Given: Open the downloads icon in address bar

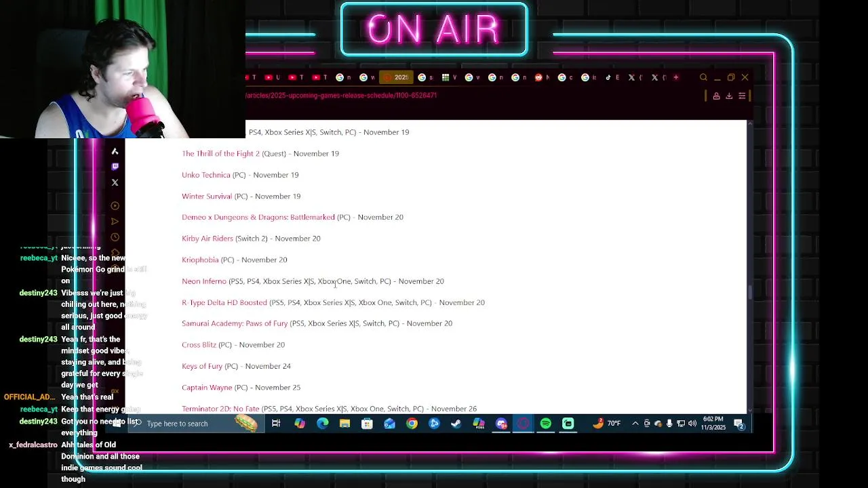Looking at the screenshot, I should click(729, 96).
